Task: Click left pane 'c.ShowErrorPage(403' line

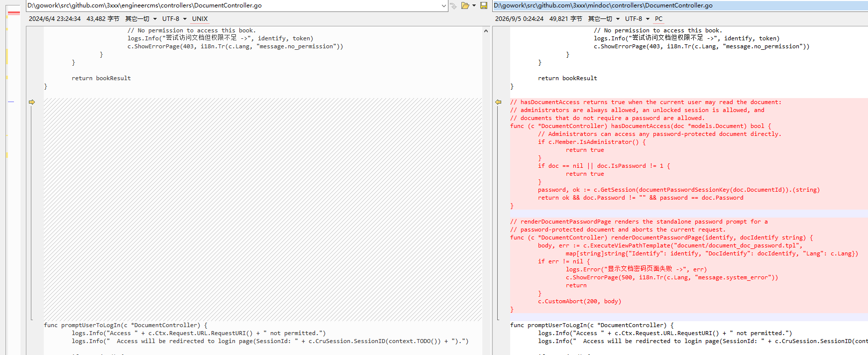Action: [x=235, y=46]
